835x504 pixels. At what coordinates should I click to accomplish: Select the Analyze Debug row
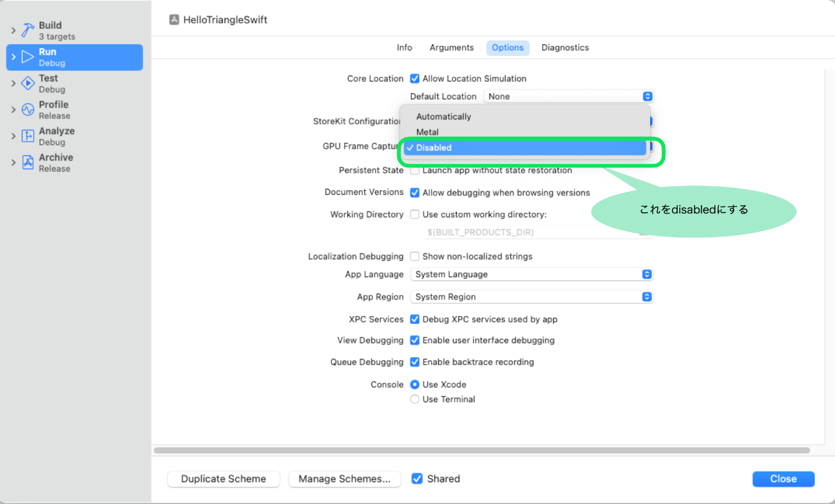click(x=75, y=136)
